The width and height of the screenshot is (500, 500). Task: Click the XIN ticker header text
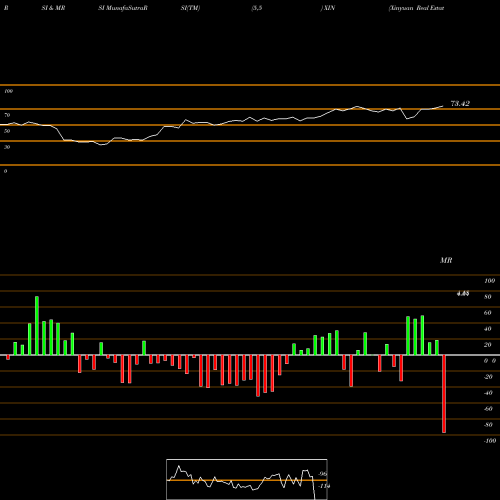coord(329,8)
